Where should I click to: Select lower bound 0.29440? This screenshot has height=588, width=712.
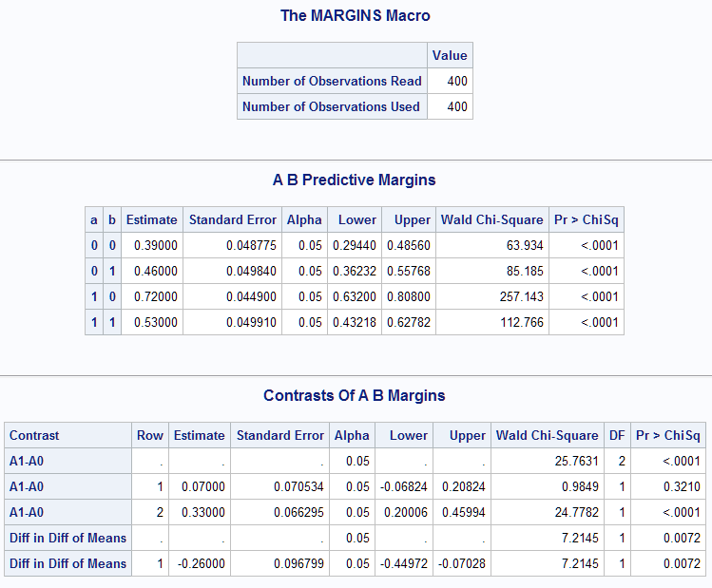point(355,245)
